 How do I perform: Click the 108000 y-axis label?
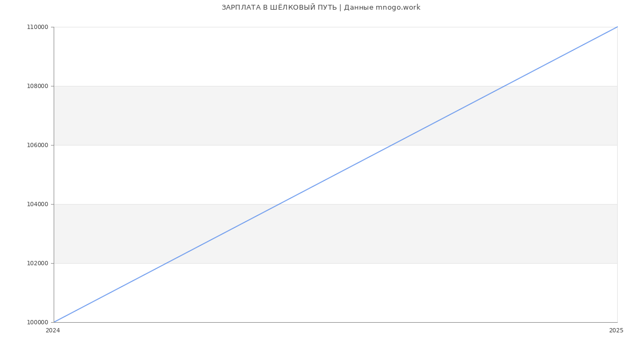[38, 86]
